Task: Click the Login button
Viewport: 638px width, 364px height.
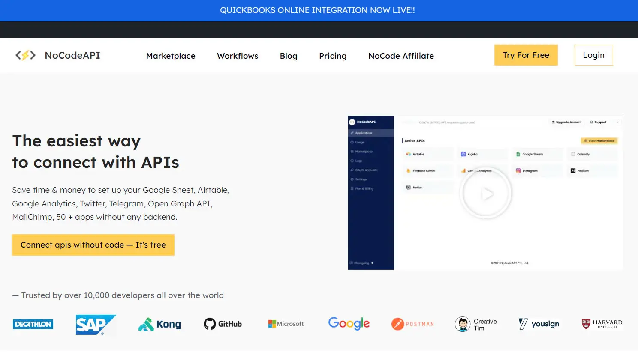Action: coord(594,55)
